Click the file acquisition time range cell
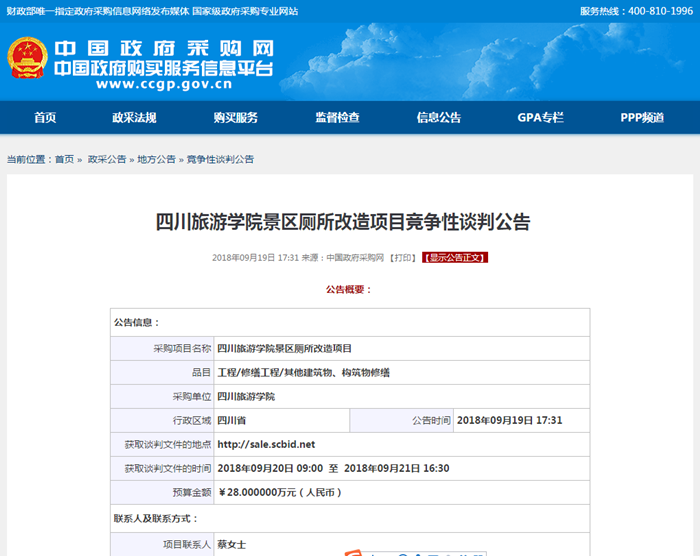The width and height of the screenshot is (700, 556). [x=401, y=468]
